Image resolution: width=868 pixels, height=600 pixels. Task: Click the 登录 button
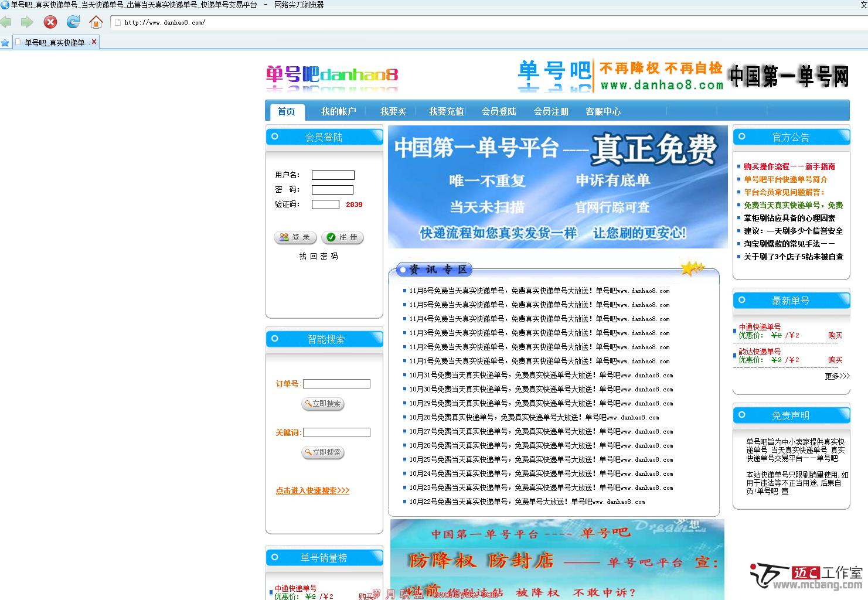tap(295, 237)
